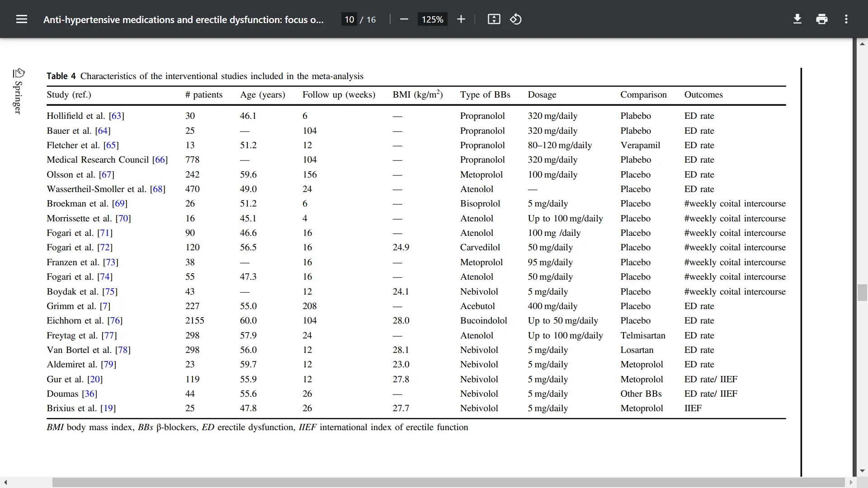Click the Springer logo in margin
This screenshot has width=868, height=488.
19,91
